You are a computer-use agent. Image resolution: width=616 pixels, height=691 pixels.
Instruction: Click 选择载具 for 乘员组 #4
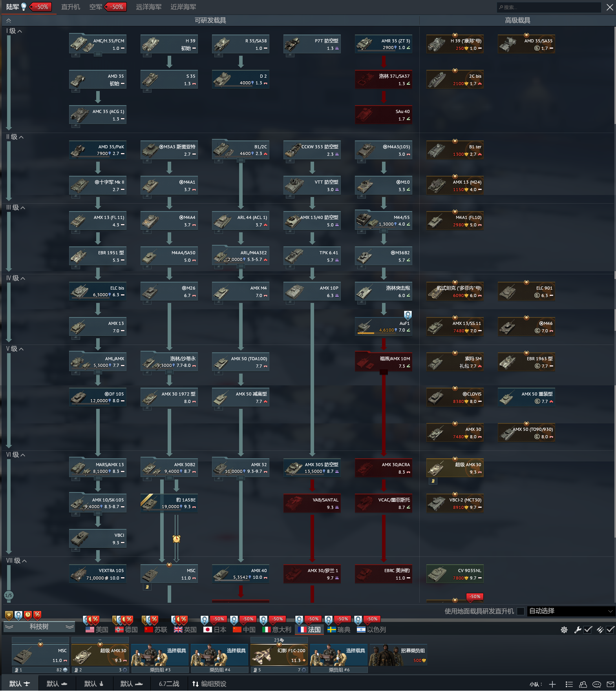click(219, 655)
